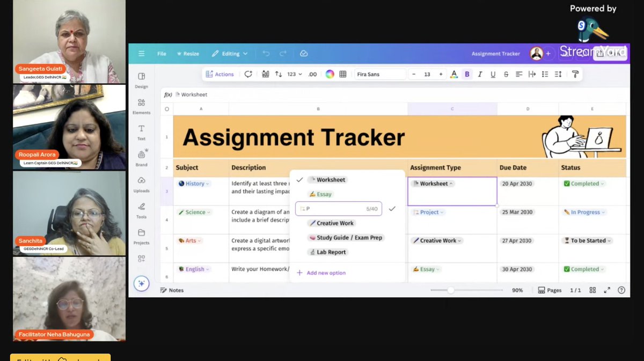Click the sort up-down arrows icon
Screen dimensions: 644x361
coord(279,74)
